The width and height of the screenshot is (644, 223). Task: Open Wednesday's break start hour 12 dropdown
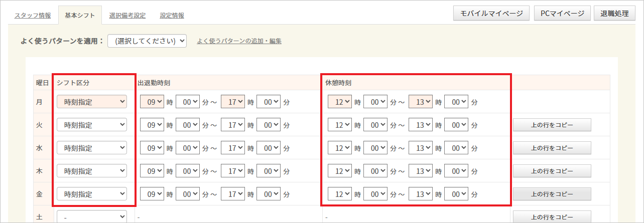(x=340, y=148)
